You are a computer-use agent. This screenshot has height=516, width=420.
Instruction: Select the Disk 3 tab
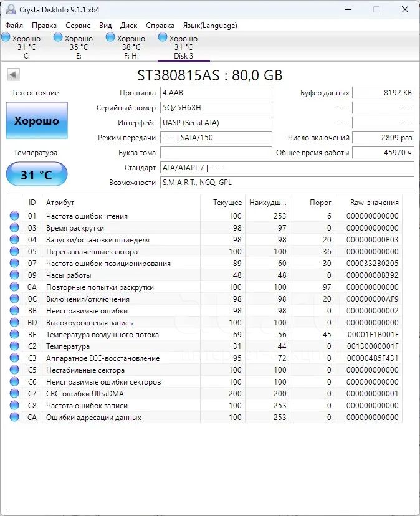tap(184, 46)
